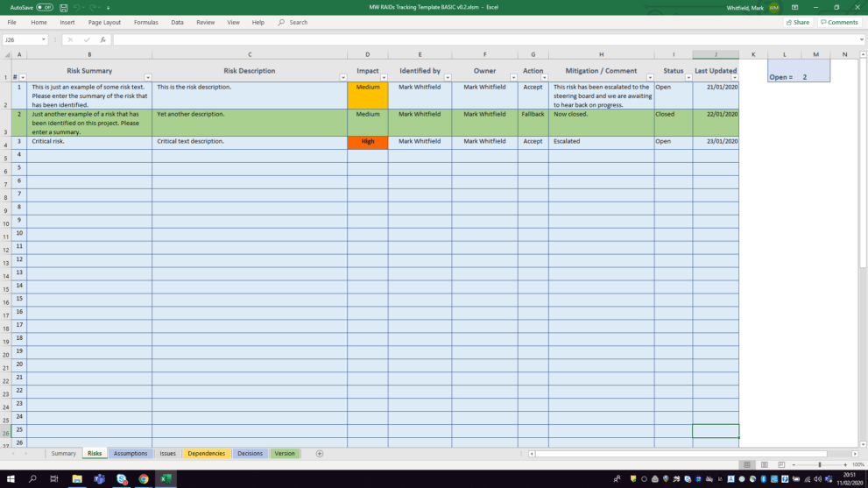The image size is (868, 488).
Task: Click the Save icon in title bar
Action: (64, 8)
